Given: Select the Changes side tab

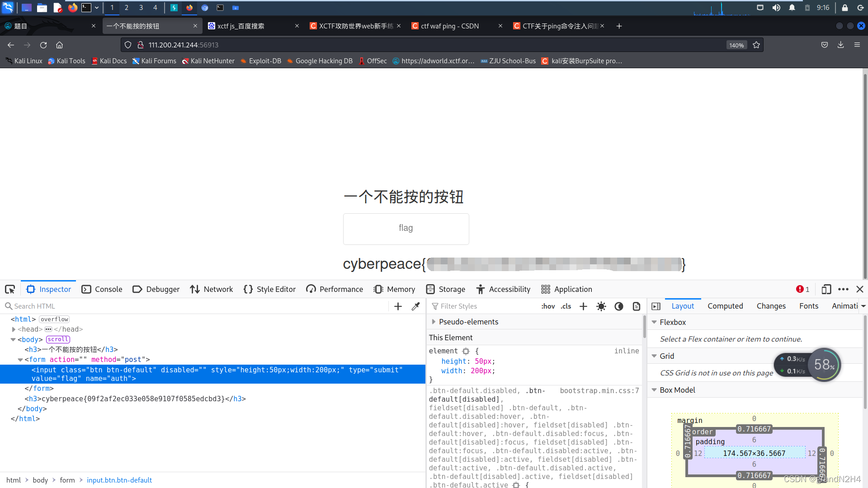Looking at the screenshot, I should click(771, 306).
